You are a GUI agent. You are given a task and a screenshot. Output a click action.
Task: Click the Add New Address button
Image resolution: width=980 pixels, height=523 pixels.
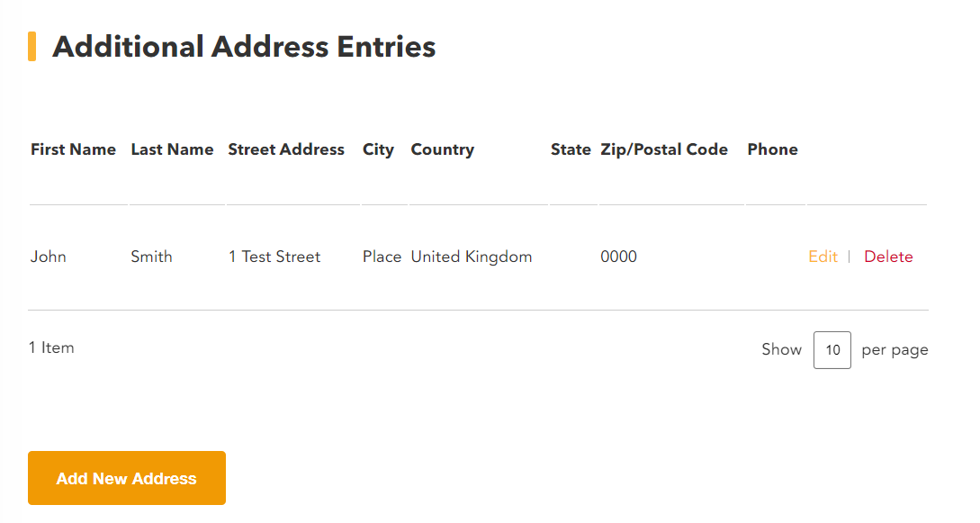(x=127, y=478)
